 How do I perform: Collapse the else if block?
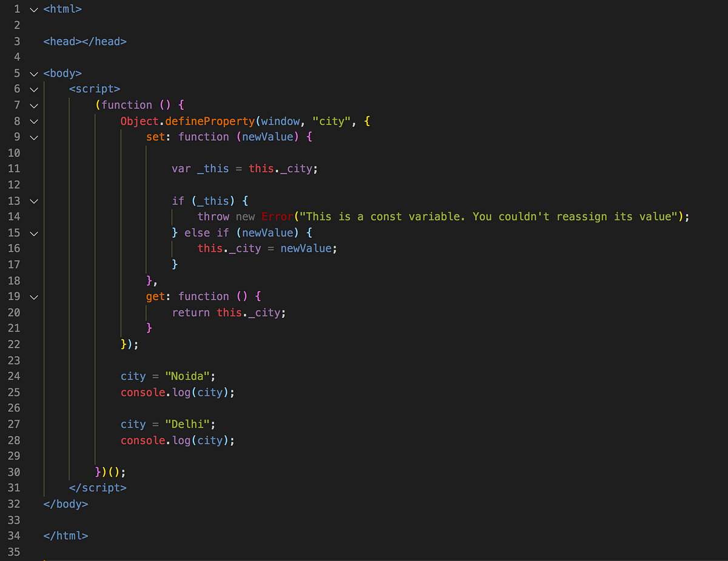(x=33, y=233)
